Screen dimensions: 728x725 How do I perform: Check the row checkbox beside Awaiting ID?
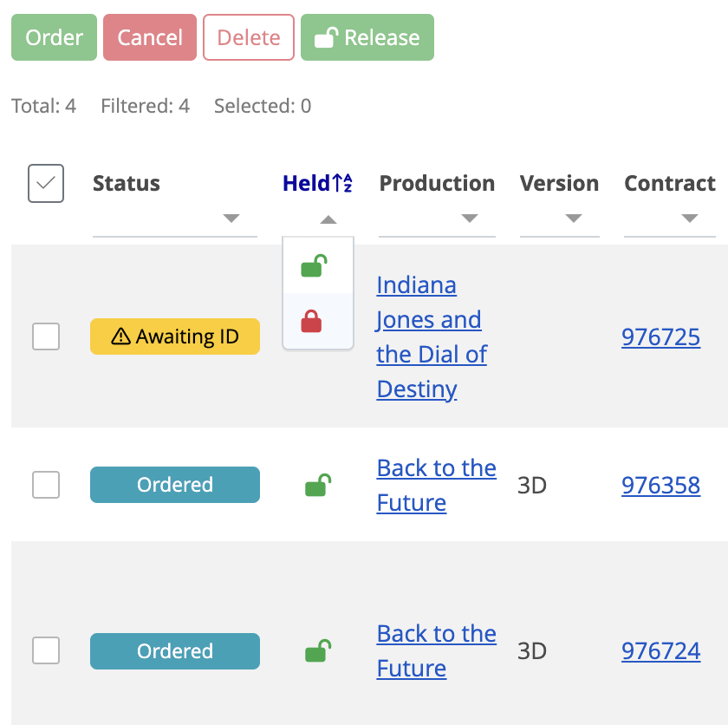coord(46,336)
